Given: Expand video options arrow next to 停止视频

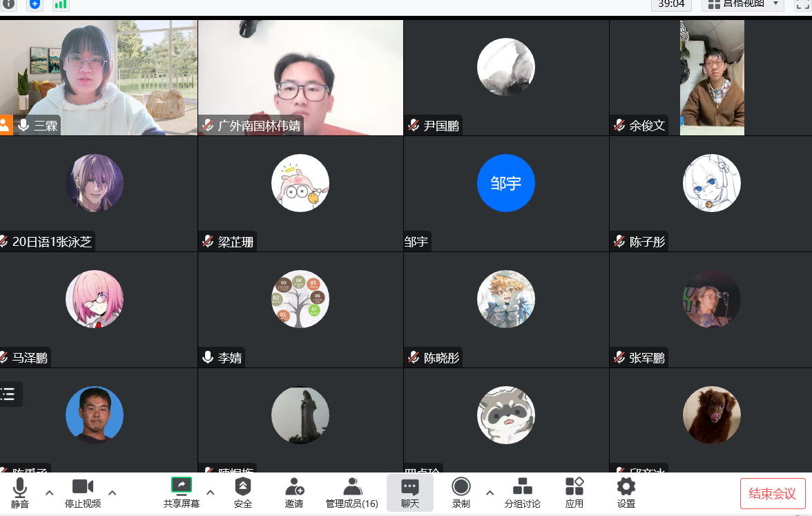Looking at the screenshot, I should [113, 493].
